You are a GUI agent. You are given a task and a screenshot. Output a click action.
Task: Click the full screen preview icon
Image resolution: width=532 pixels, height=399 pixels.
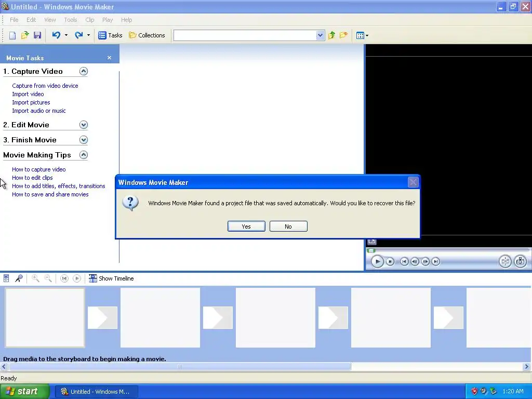coord(372,241)
